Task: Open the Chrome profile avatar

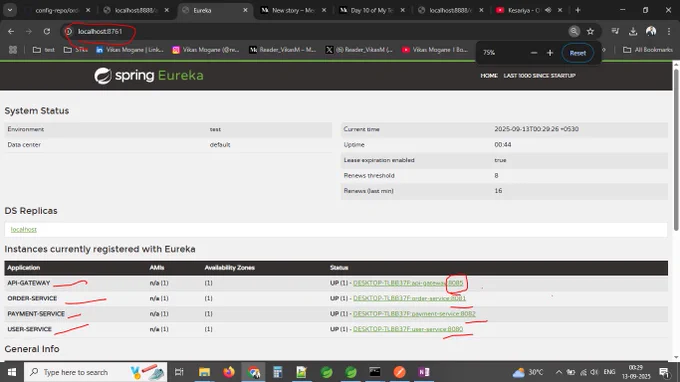Action: click(651, 31)
